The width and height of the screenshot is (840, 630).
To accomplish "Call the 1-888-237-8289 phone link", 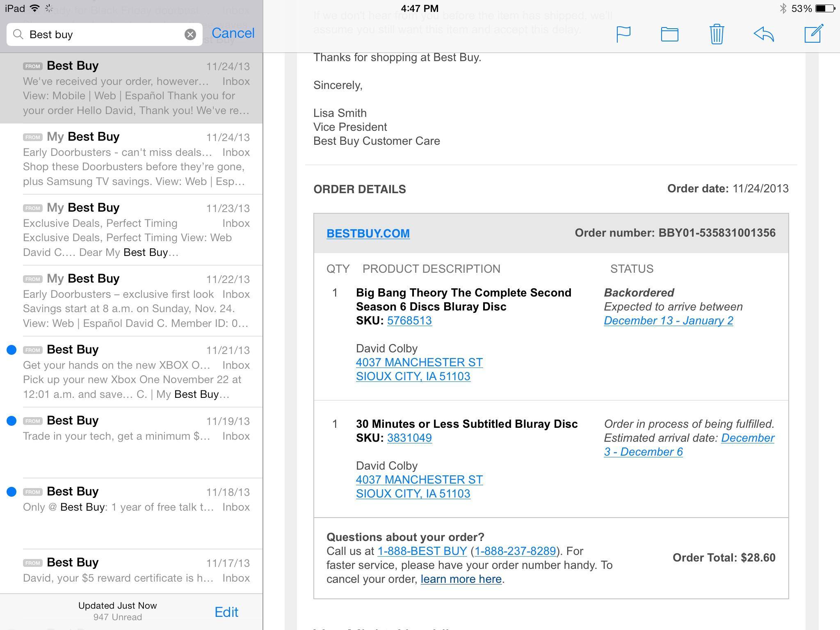I will click(x=515, y=551).
